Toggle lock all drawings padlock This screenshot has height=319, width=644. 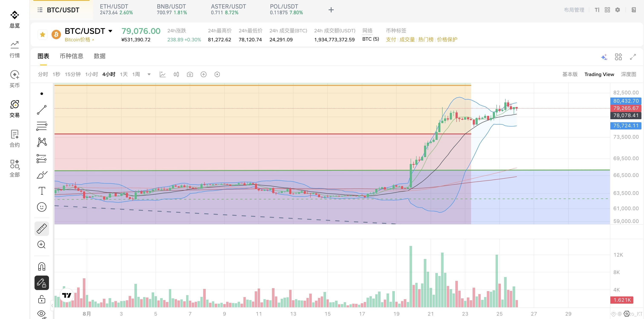(x=42, y=299)
